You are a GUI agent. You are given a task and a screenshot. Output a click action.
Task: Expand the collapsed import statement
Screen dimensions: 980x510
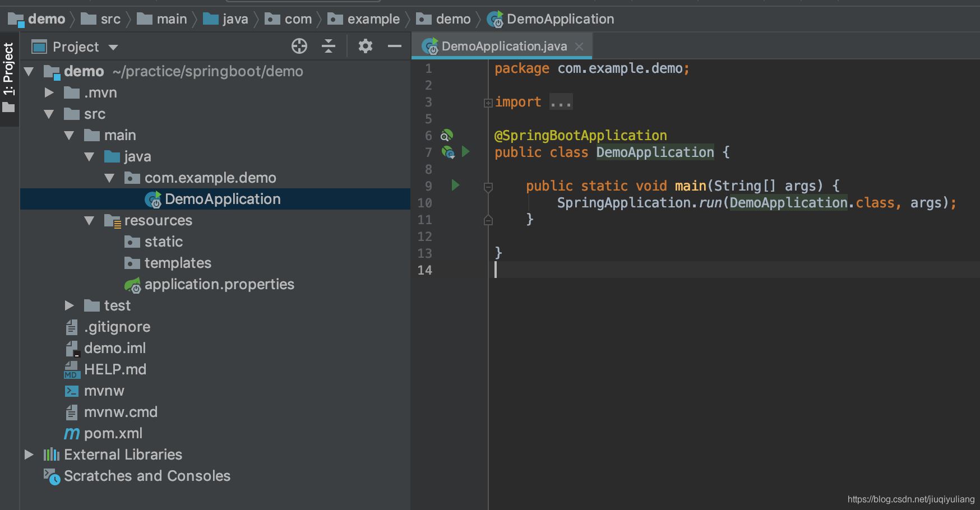click(x=488, y=103)
